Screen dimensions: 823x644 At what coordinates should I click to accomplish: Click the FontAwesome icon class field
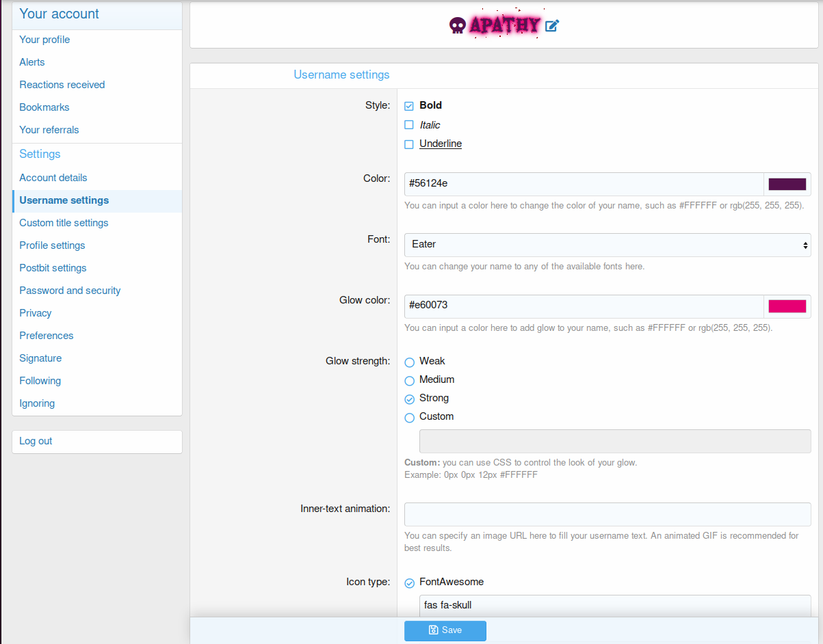click(614, 605)
